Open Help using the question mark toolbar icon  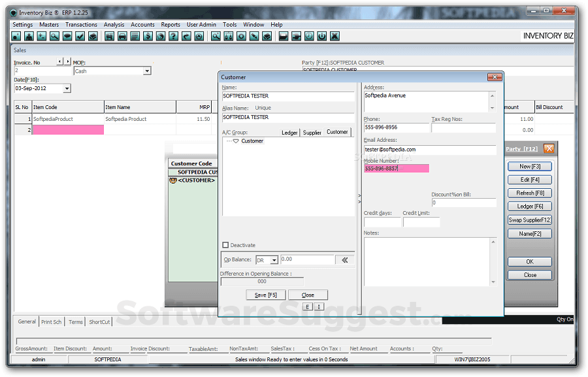(x=173, y=37)
